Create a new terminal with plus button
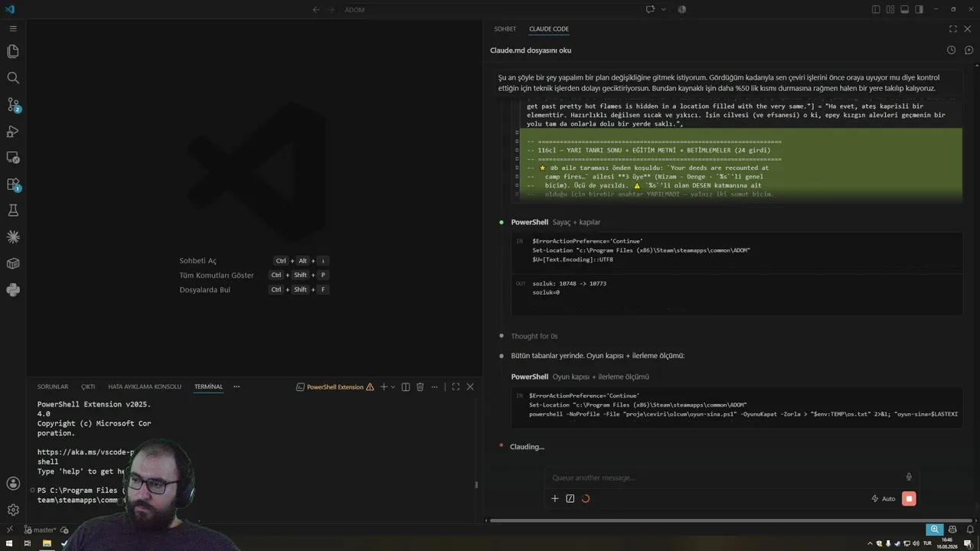The width and height of the screenshot is (980, 551). (x=384, y=387)
